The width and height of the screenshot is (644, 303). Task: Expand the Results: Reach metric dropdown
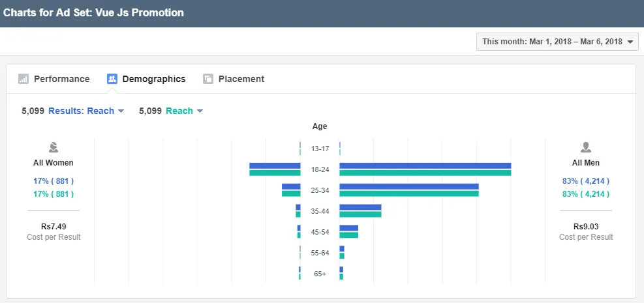pos(86,111)
